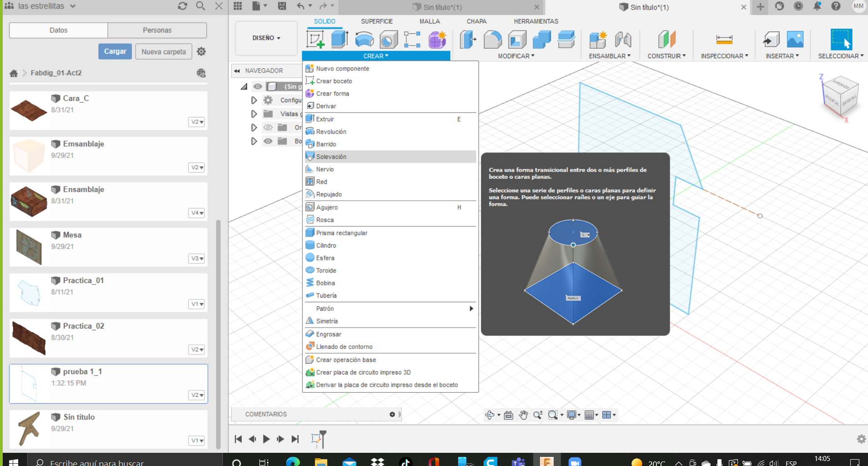Switch to the Personas tab in data panel
This screenshot has height=466, width=868.
click(x=157, y=30)
